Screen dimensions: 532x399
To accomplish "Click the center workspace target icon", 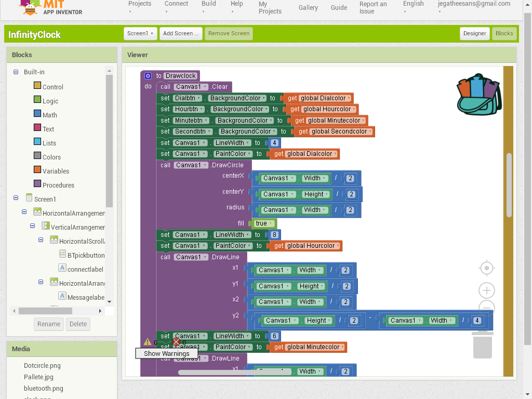I will (x=487, y=268).
